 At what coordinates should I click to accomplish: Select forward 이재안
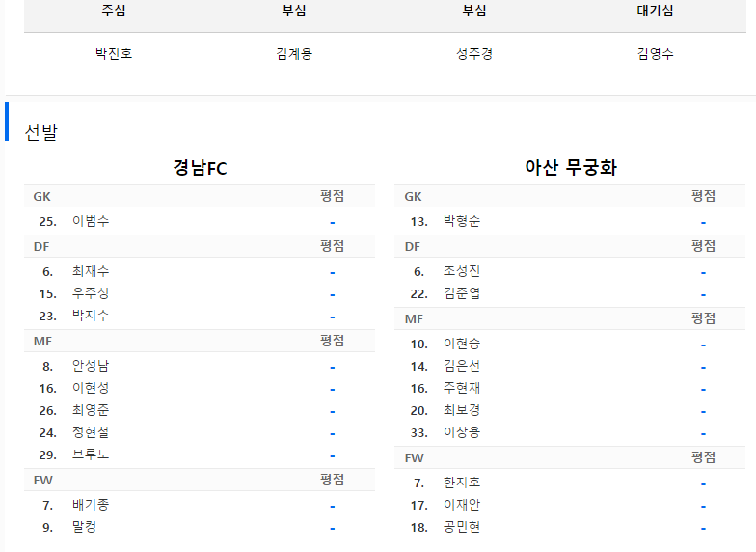coord(462,505)
